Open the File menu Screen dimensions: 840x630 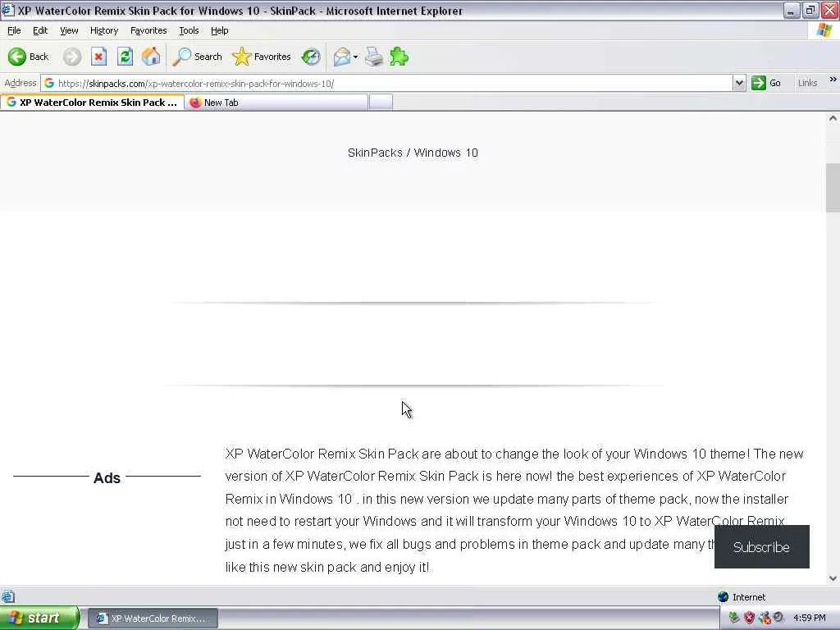point(14,30)
